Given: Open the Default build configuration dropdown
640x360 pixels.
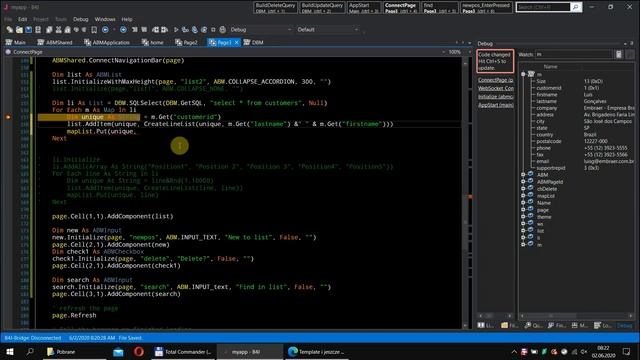Looking at the screenshot, I should 327,30.
